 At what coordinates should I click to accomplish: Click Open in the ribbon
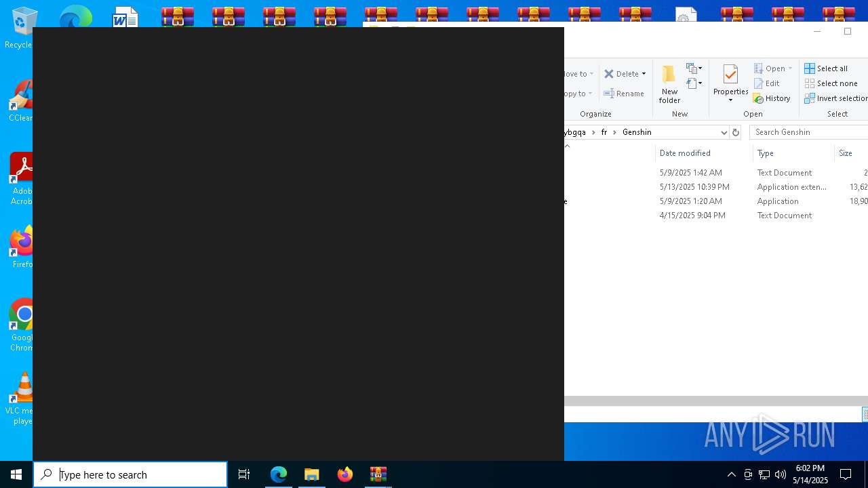pos(770,68)
